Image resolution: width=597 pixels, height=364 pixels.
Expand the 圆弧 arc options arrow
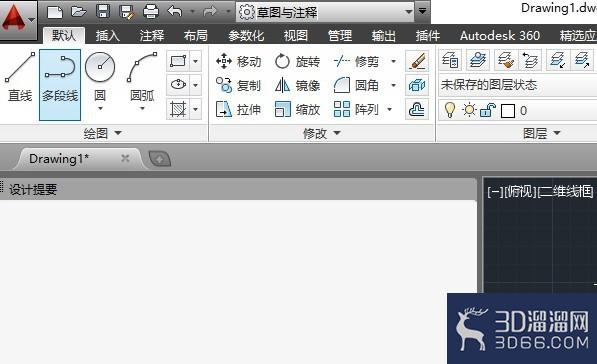[142, 109]
